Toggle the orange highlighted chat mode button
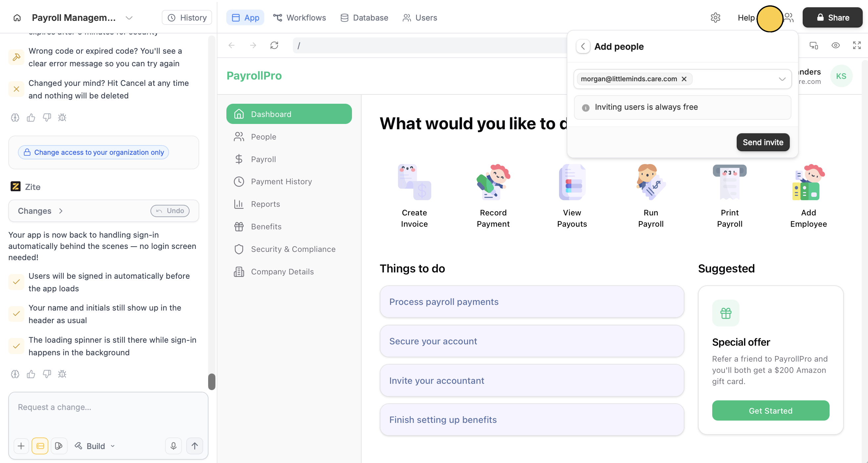 pos(40,446)
